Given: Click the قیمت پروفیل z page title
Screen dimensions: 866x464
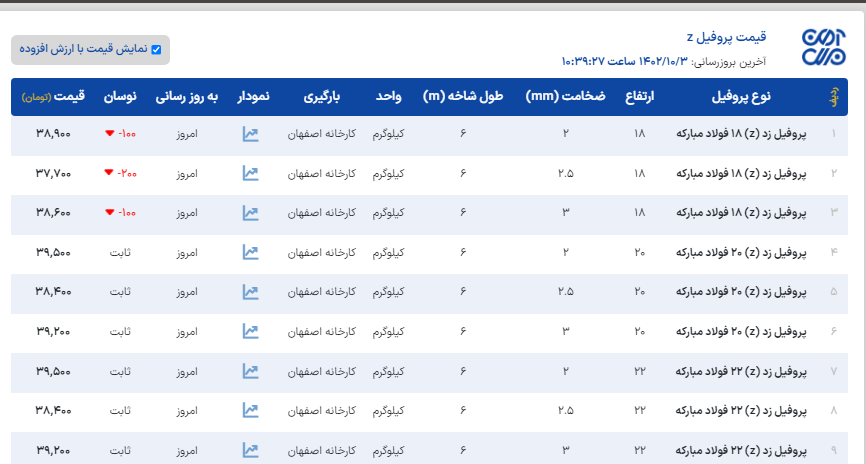Looking at the screenshot, I should 735,37.
